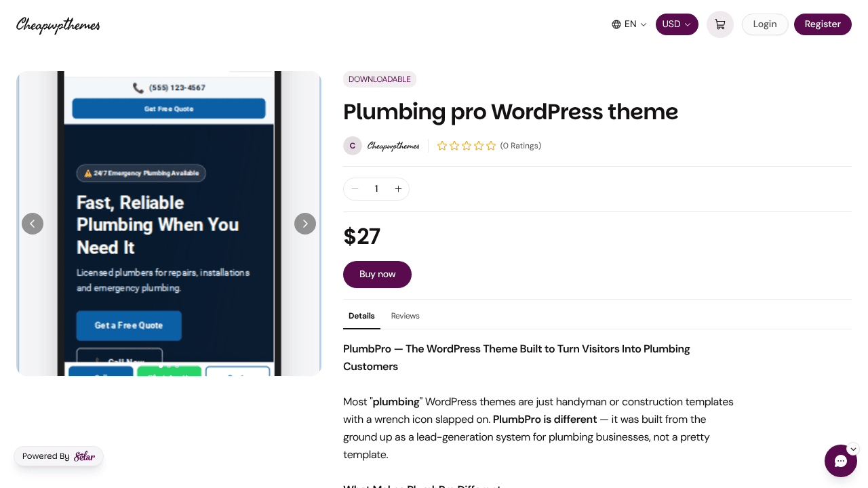This screenshot has height=488, width=868.
Task: Click the $27 price
Action: (362, 237)
